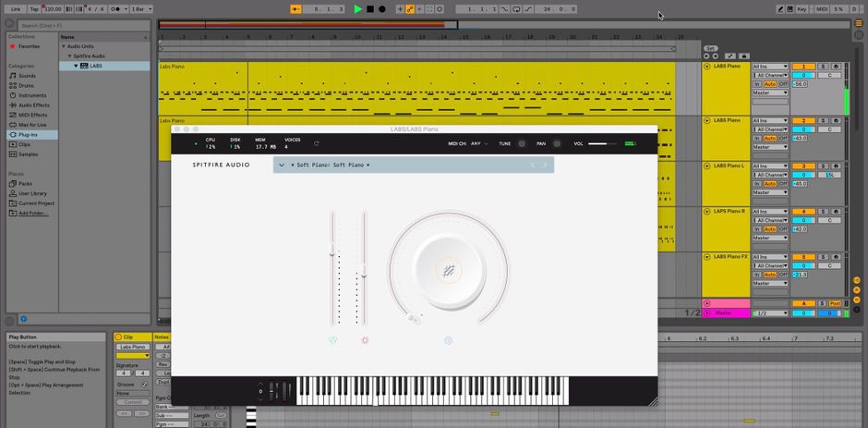Go to previous preset arrow in LABS

532,165
